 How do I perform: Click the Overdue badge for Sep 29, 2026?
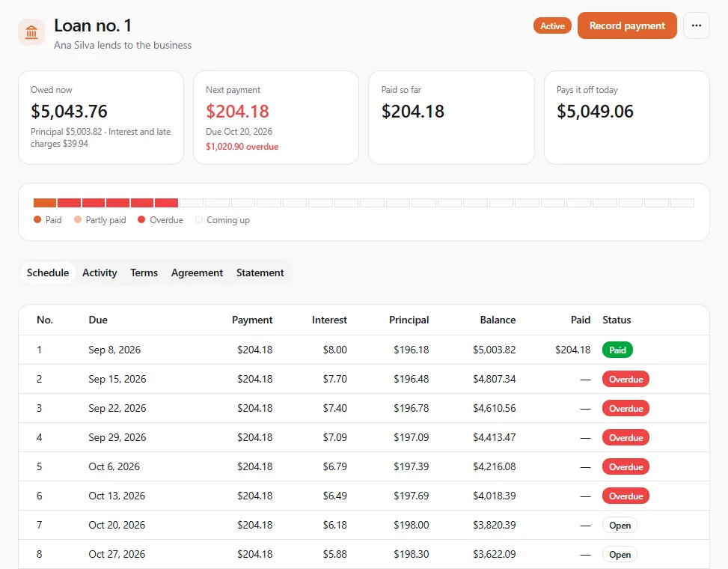click(625, 437)
